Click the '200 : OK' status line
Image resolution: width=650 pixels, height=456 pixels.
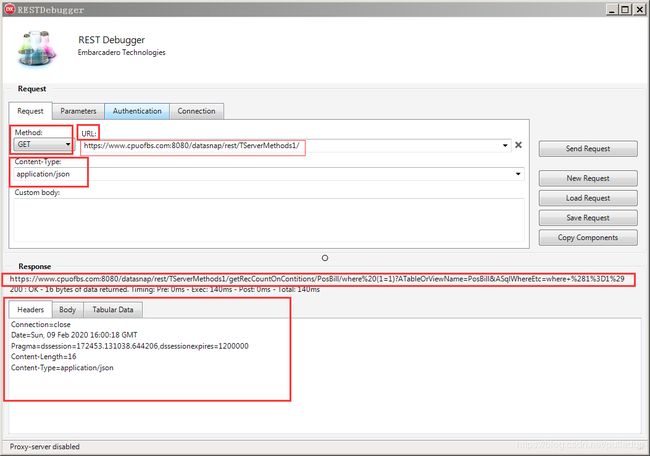(x=165, y=289)
